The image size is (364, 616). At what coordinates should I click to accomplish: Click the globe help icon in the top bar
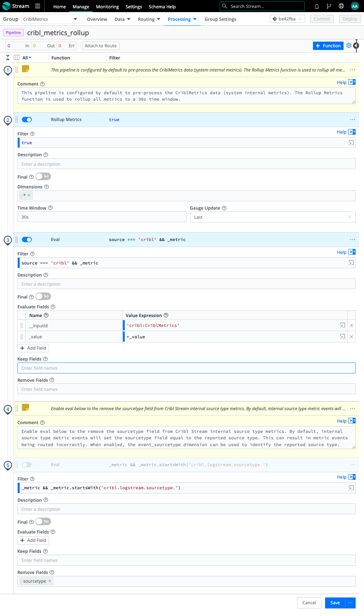coord(341,6)
